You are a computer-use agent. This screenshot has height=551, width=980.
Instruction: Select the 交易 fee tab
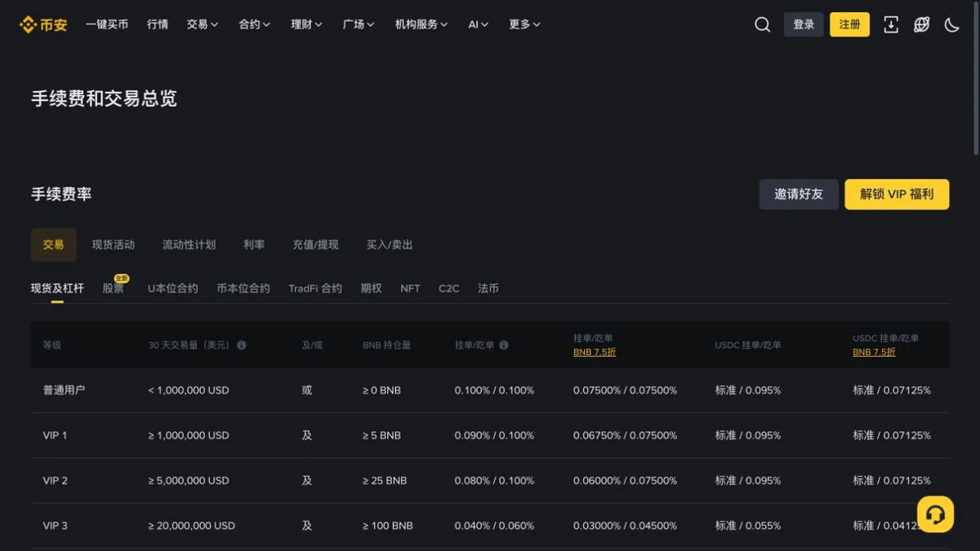point(54,245)
